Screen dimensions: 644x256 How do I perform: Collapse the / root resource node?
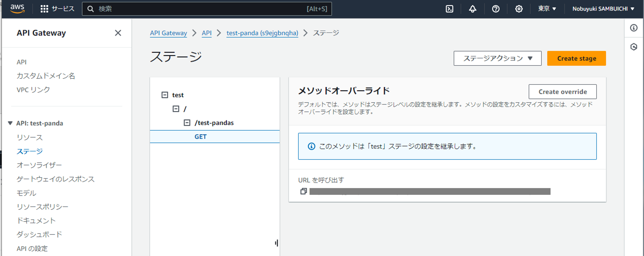176,109
